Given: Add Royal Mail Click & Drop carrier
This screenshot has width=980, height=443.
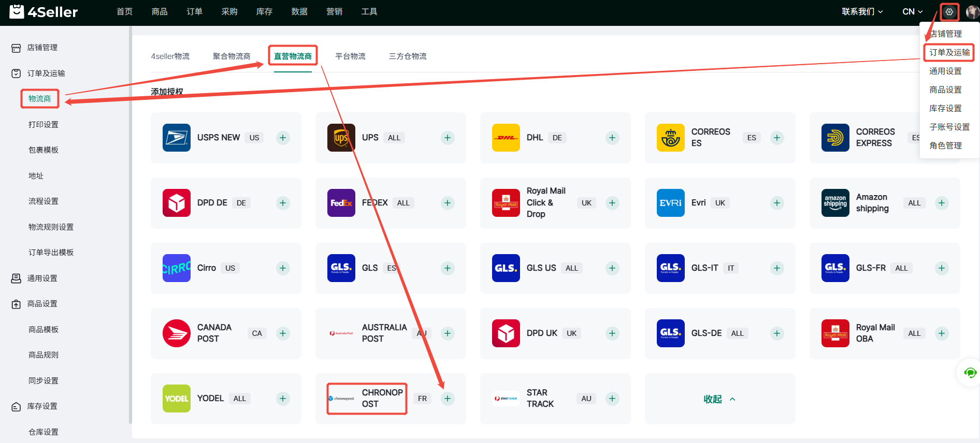Looking at the screenshot, I should tap(612, 203).
